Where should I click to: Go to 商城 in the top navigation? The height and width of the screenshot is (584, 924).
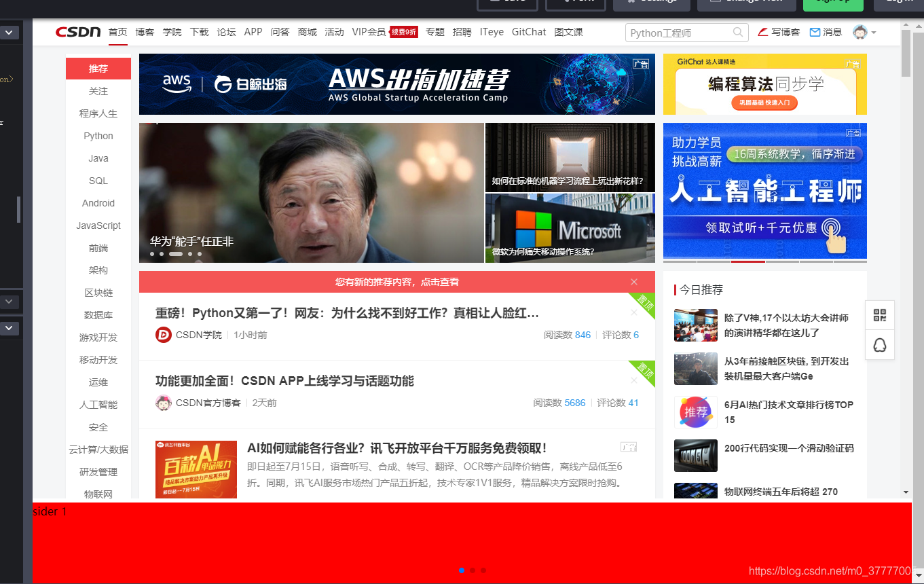tap(307, 32)
